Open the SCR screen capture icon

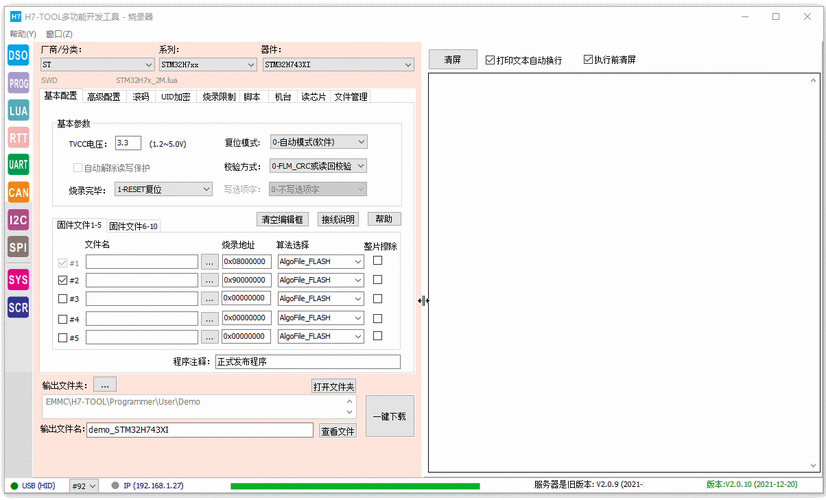tap(18, 308)
